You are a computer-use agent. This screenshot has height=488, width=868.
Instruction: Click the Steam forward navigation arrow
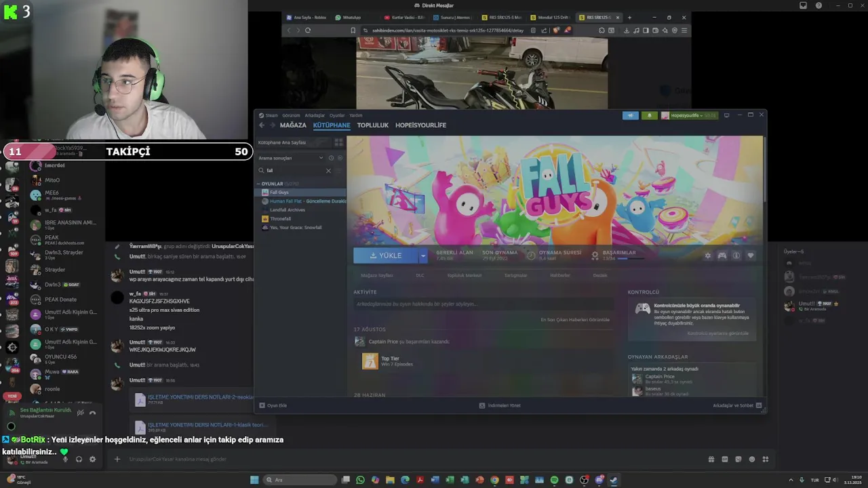click(x=272, y=125)
